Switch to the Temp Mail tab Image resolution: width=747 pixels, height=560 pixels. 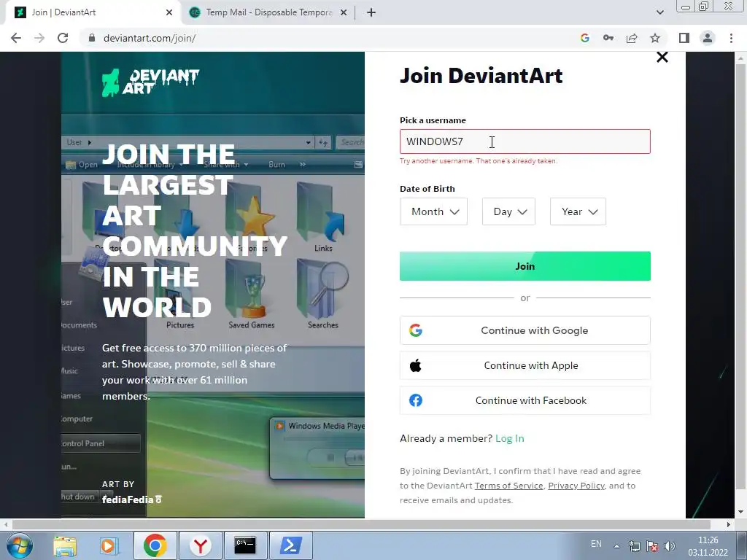click(x=268, y=12)
